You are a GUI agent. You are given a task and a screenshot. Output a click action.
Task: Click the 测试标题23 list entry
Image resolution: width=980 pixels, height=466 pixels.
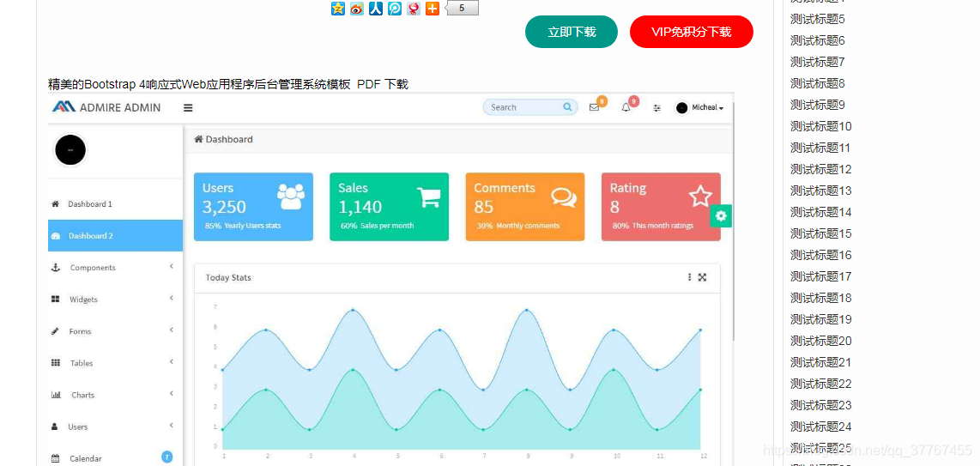(x=820, y=405)
